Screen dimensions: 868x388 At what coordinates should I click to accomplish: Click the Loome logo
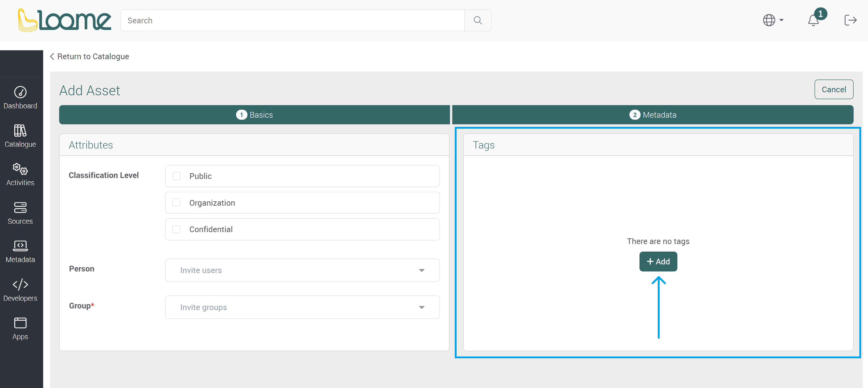[64, 20]
